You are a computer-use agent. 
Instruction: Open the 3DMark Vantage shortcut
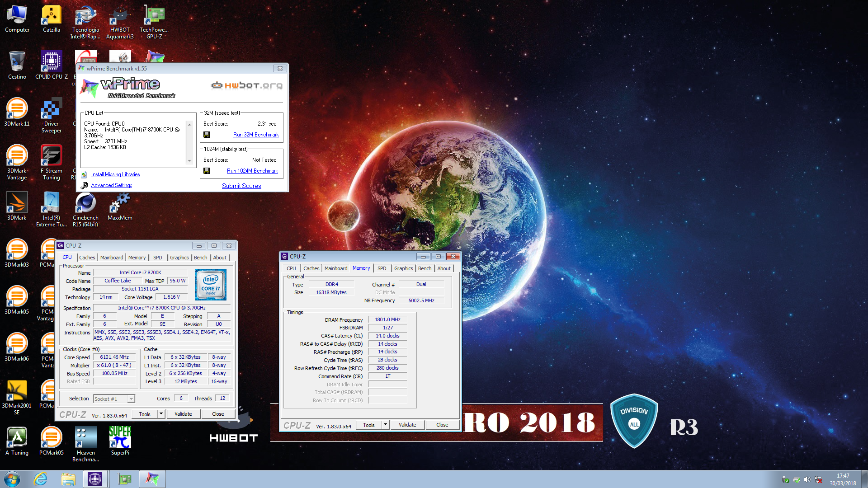(x=17, y=163)
